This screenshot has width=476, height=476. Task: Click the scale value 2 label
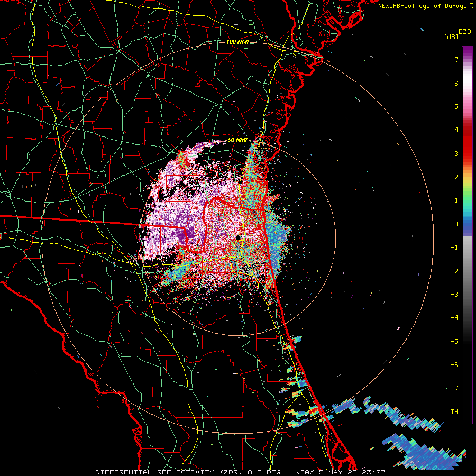click(456, 177)
